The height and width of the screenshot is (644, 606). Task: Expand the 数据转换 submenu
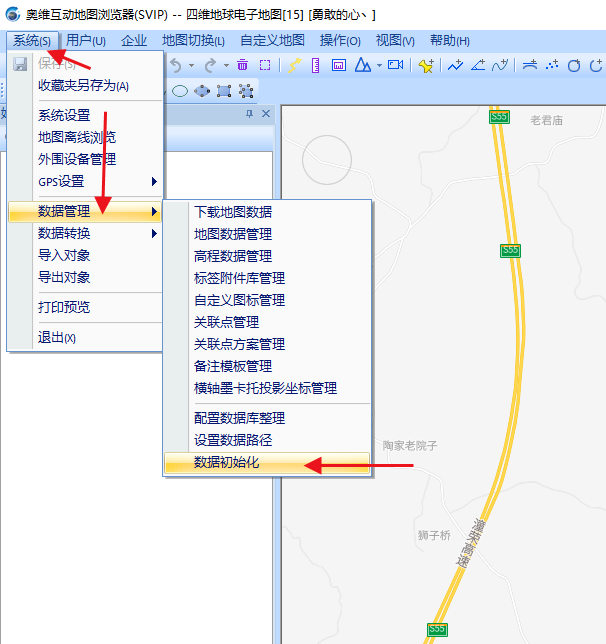tap(85, 233)
